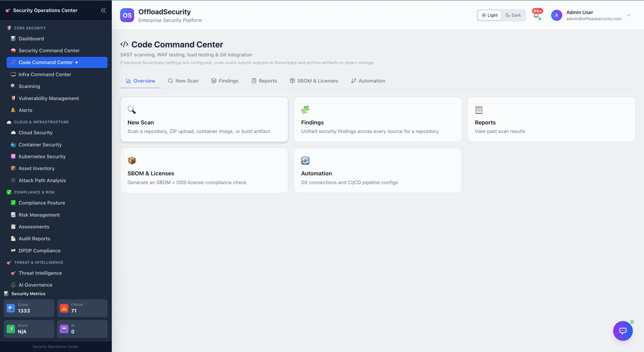Collapse the sidebar with double-chevron icon
The image size is (644, 352).
click(103, 10)
